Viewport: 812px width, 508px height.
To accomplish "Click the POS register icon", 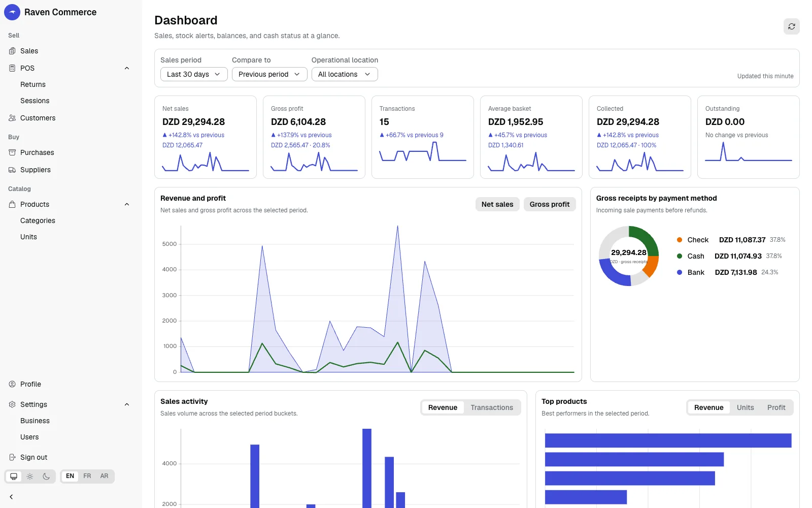I will point(12,68).
